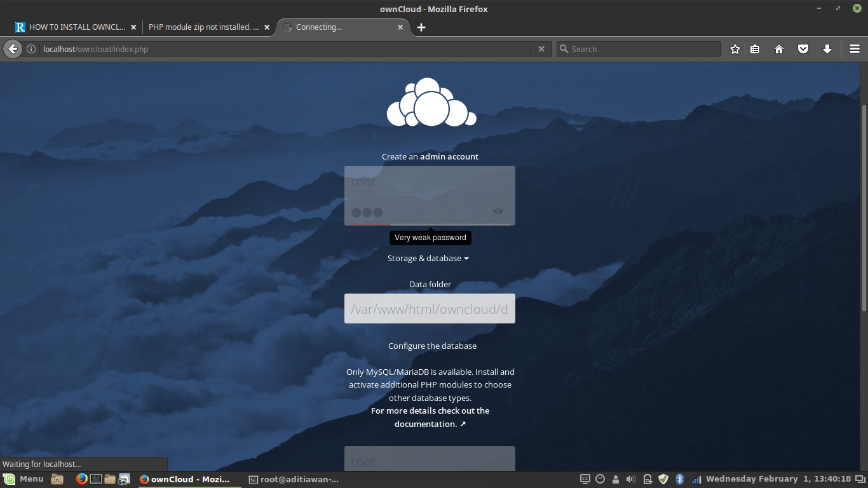
Task: Click the clock-shaped tray icon
Action: click(600, 479)
